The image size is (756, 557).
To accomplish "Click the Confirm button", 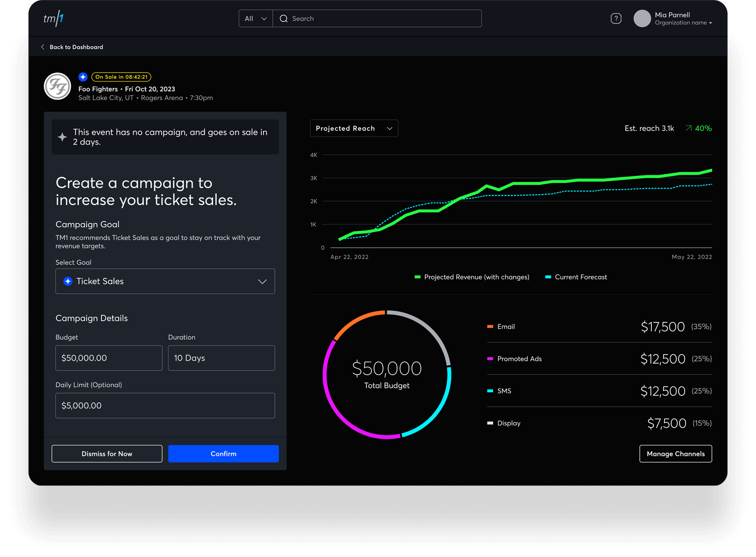I will 223,454.
